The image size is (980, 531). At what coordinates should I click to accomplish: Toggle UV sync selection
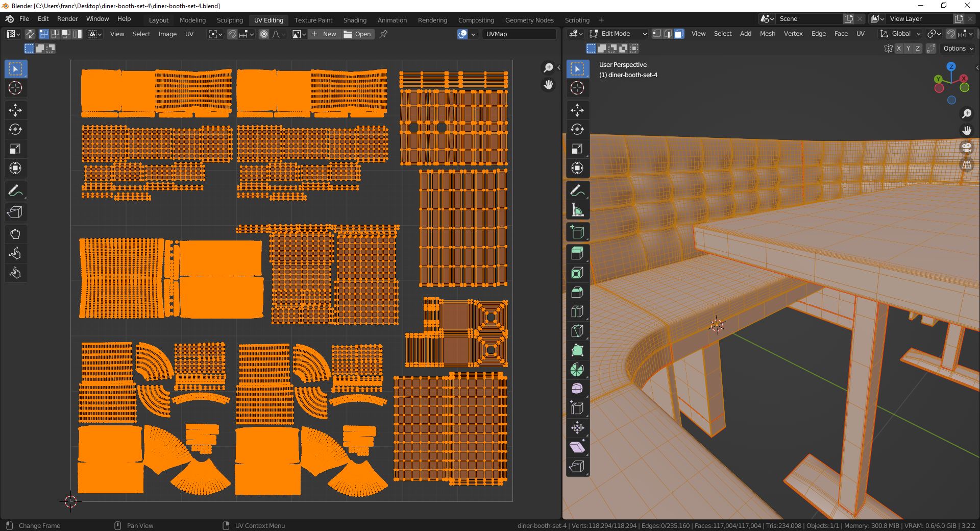coord(30,34)
